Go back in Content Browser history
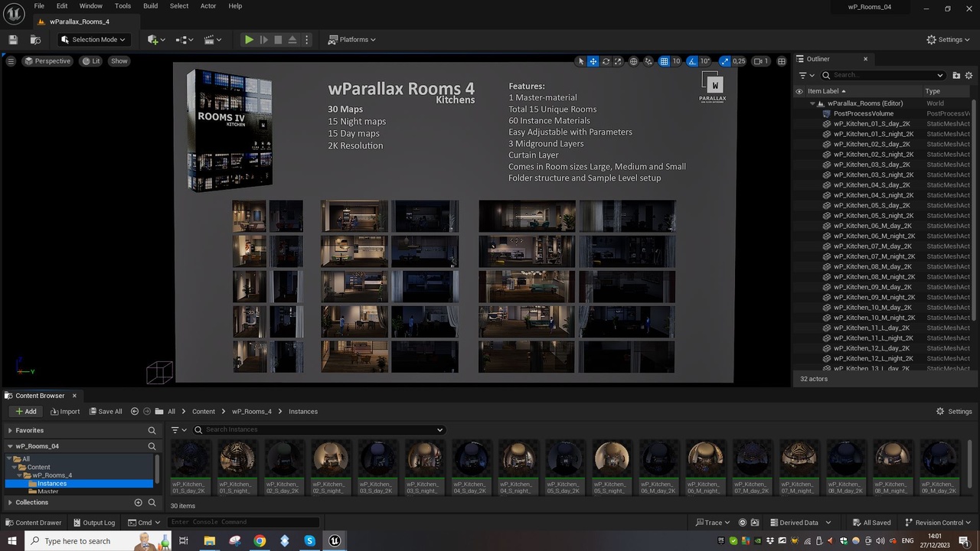 tap(135, 412)
